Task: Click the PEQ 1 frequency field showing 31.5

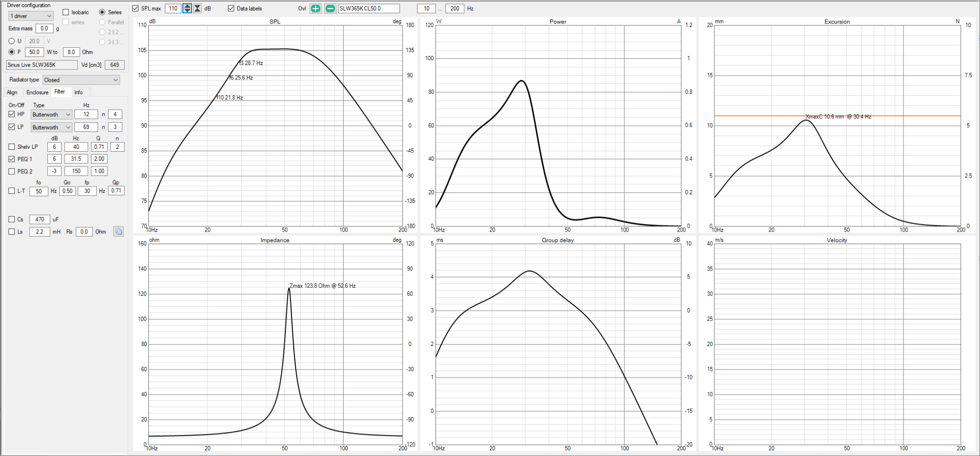Action: [x=76, y=159]
